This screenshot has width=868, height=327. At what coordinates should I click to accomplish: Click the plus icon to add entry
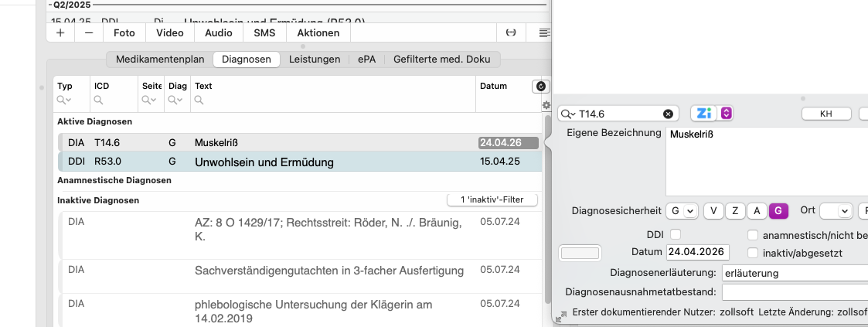click(60, 32)
